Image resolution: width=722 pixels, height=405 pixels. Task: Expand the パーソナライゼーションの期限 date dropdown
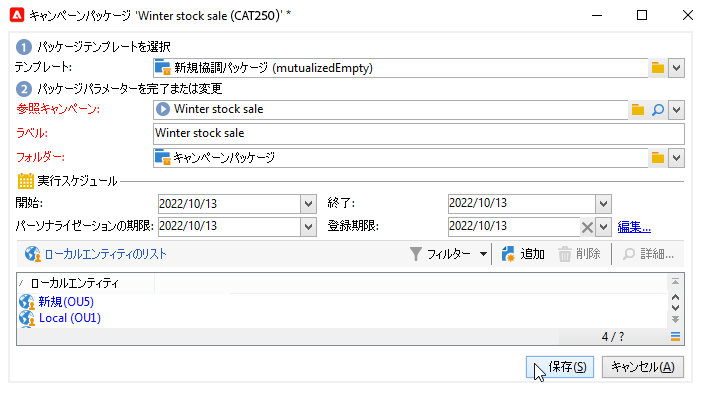click(307, 227)
